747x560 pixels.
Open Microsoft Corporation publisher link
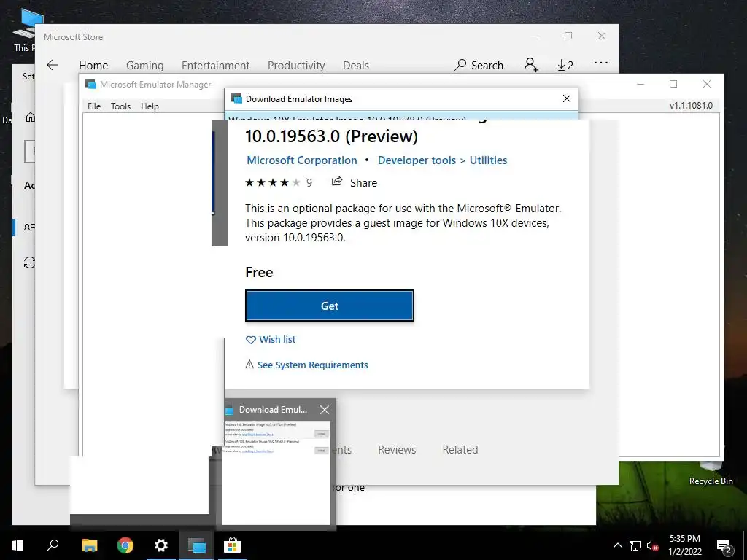[x=301, y=160]
